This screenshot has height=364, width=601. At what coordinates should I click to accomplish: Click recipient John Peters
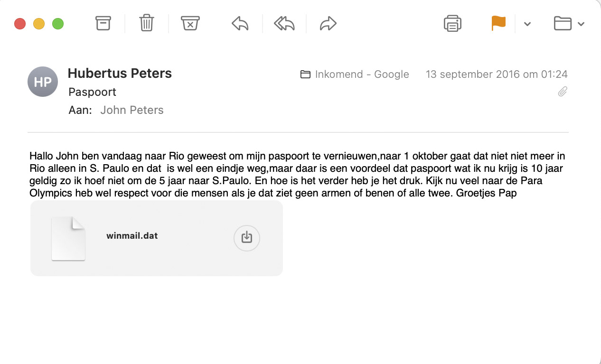point(132,110)
